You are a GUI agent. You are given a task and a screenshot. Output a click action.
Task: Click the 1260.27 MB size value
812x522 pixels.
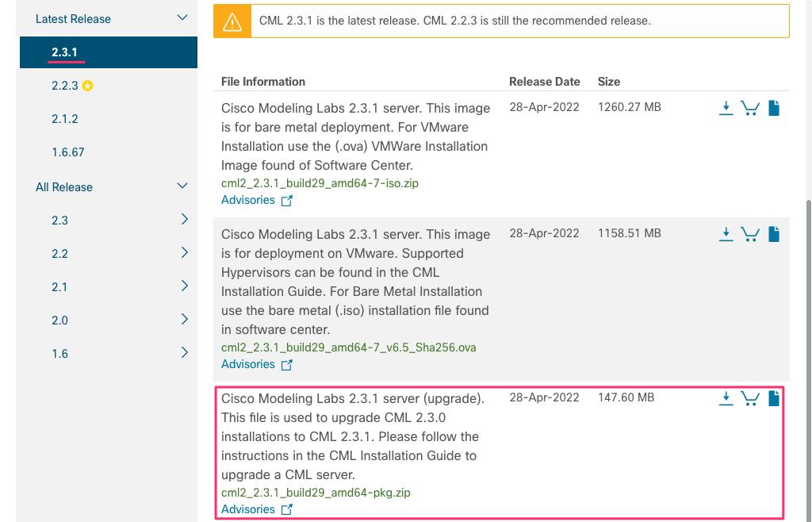pyautogui.click(x=629, y=106)
